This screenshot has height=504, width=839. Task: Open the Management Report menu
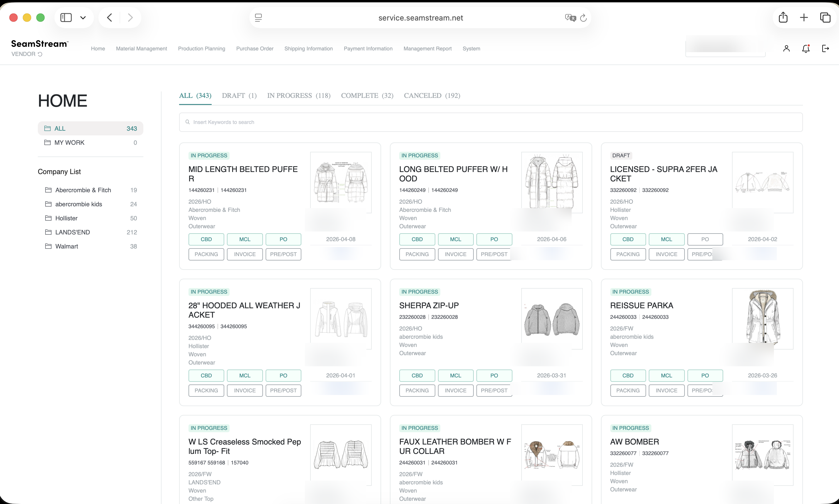click(x=427, y=49)
